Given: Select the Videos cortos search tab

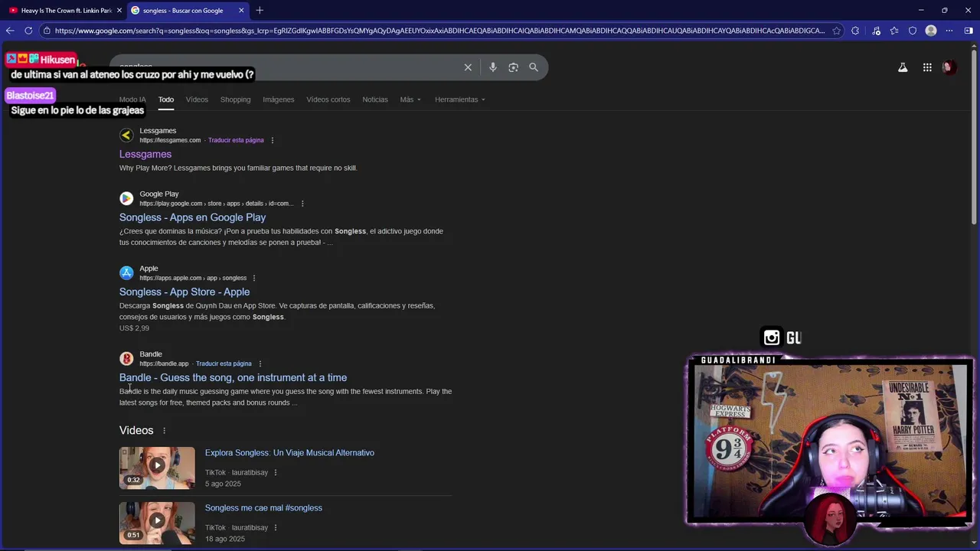Looking at the screenshot, I should (328, 99).
